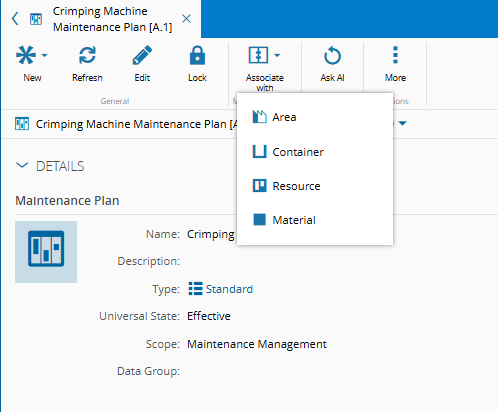Close the Crimping Machine Maintenance Plan tab
Viewport: 498px width, 412px height.
186,19
